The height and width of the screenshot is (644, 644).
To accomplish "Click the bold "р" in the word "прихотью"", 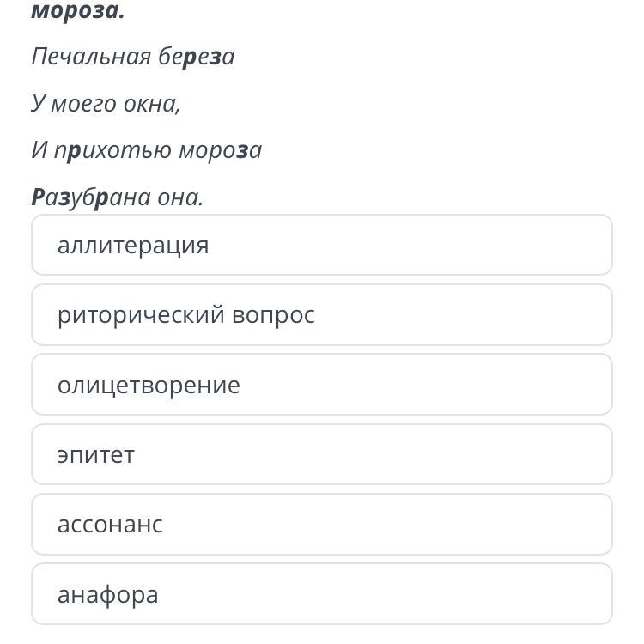I will tap(74, 152).
